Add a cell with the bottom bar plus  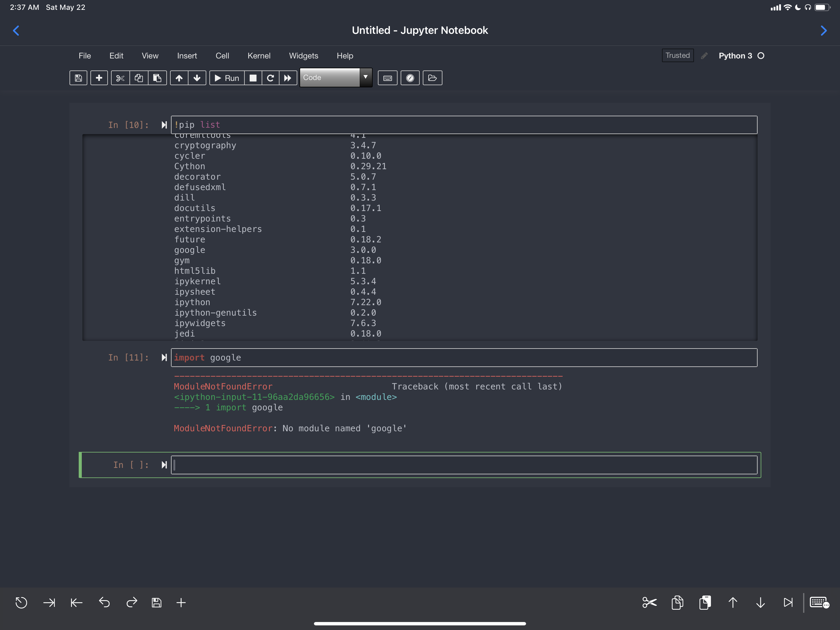pyautogui.click(x=181, y=603)
